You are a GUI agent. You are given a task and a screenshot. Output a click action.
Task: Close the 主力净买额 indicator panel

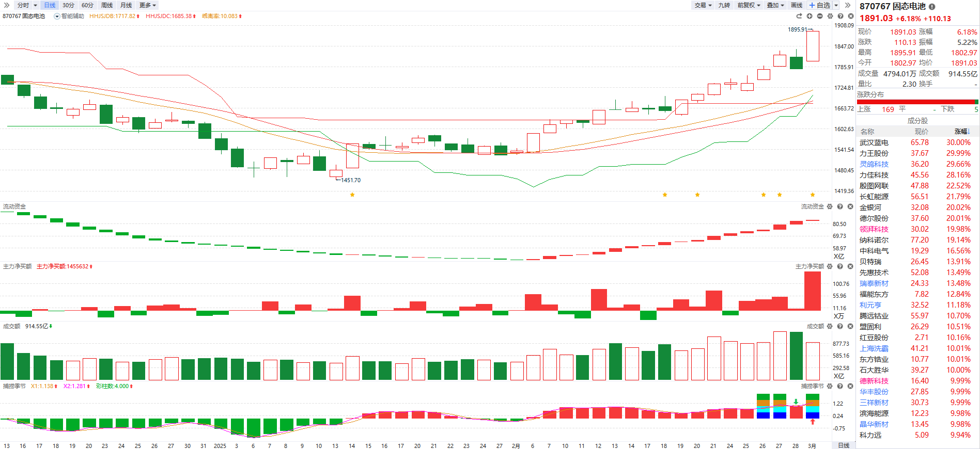[850, 266]
